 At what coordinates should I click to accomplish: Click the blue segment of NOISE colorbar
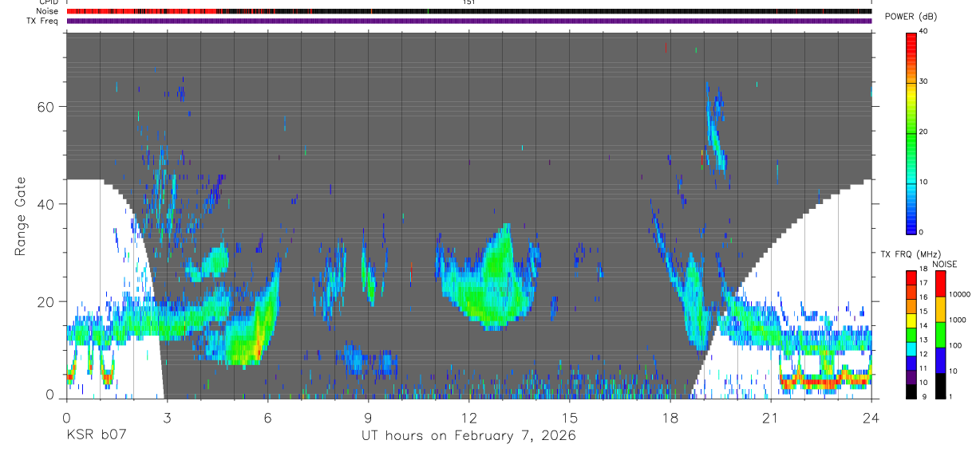(940, 360)
